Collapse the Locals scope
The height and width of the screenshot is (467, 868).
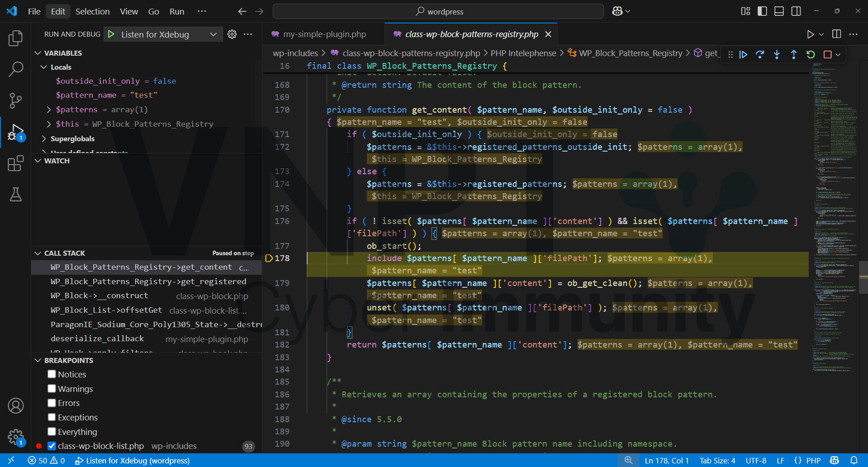pos(44,67)
